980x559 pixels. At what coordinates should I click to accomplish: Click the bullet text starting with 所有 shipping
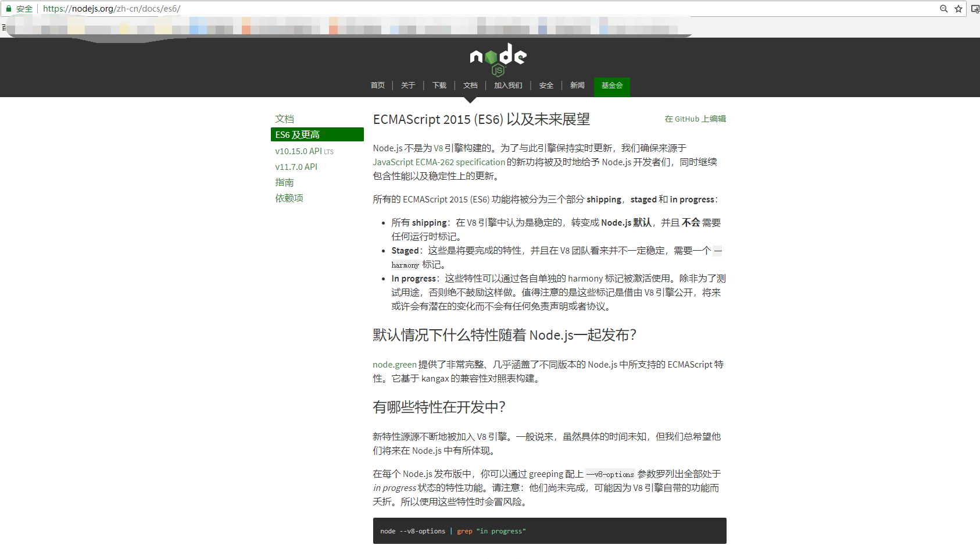click(556, 230)
